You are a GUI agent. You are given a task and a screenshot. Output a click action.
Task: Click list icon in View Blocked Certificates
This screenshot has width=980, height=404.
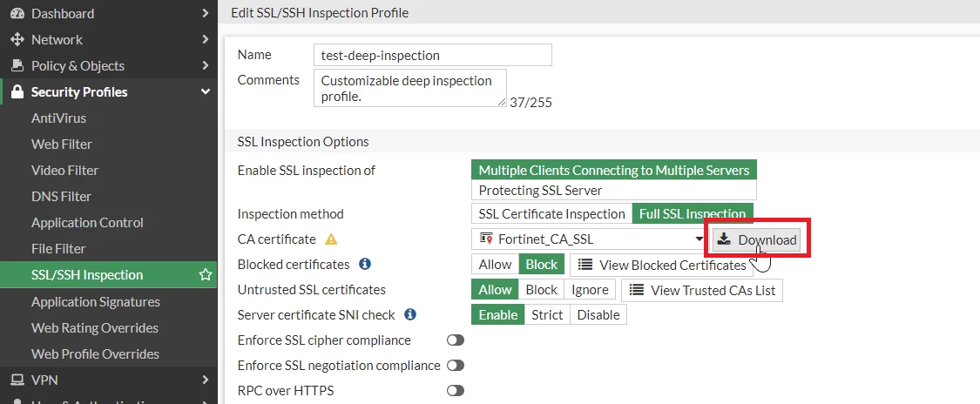click(585, 265)
